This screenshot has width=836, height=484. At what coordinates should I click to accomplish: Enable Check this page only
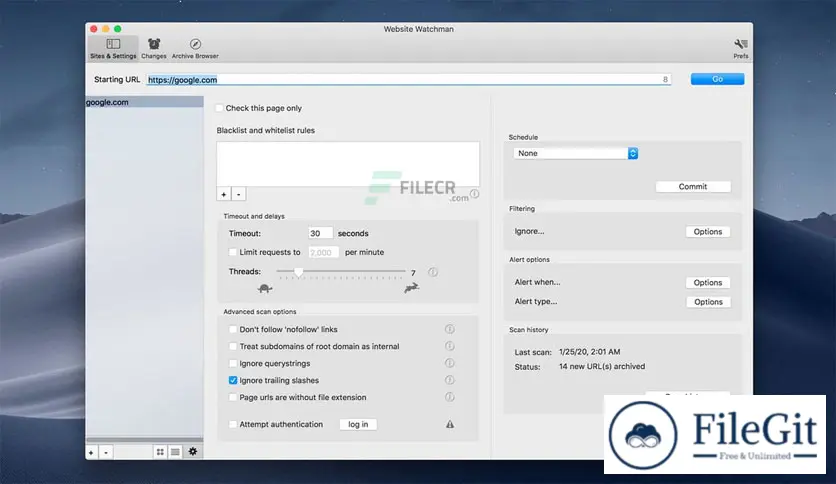219,108
